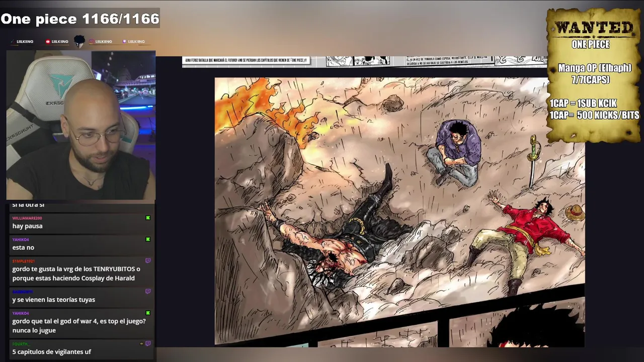Click the Twitch icon beside LIILKIING handle
The image size is (644, 362).
click(124, 42)
